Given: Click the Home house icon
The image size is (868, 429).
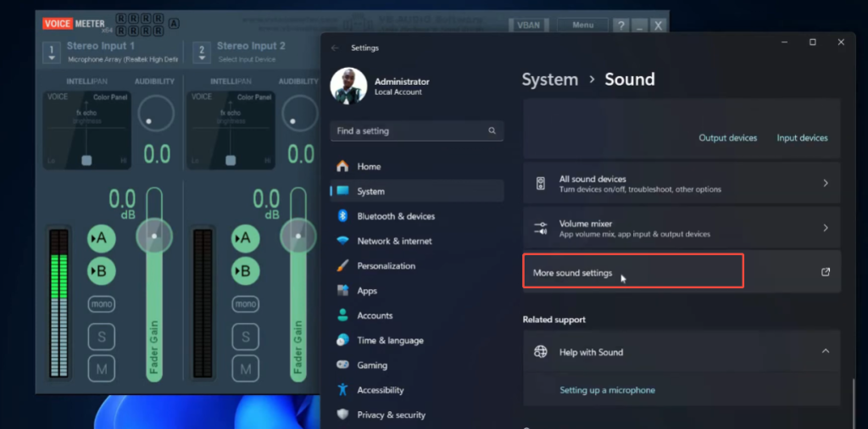Looking at the screenshot, I should coord(342,166).
